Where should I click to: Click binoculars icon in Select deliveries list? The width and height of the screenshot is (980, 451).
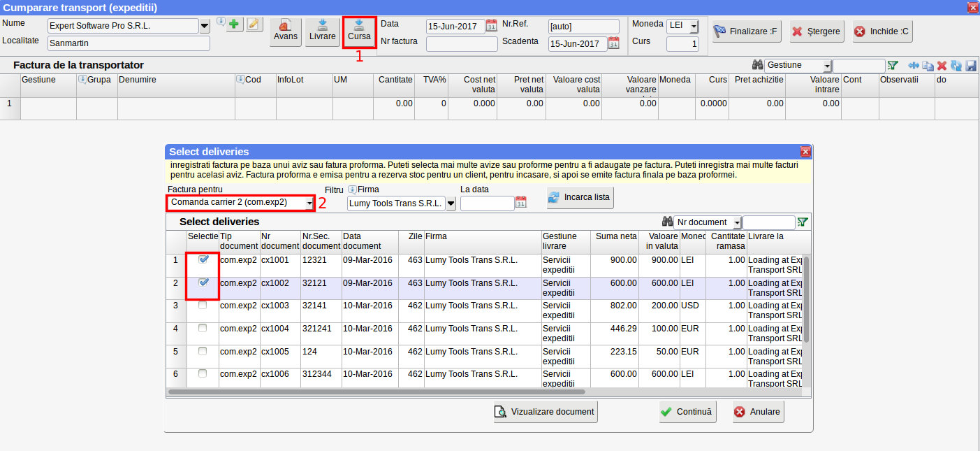pyautogui.click(x=668, y=222)
